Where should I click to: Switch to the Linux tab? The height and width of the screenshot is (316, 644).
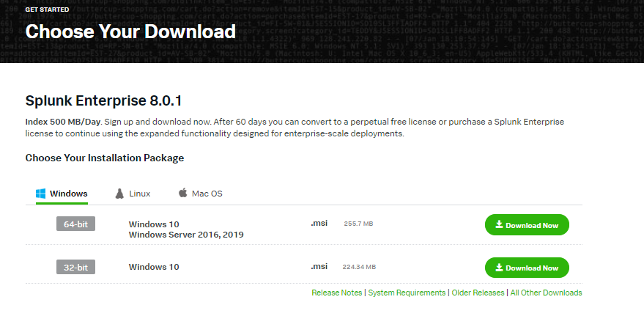pyautogui.click(x=139, y=194)
